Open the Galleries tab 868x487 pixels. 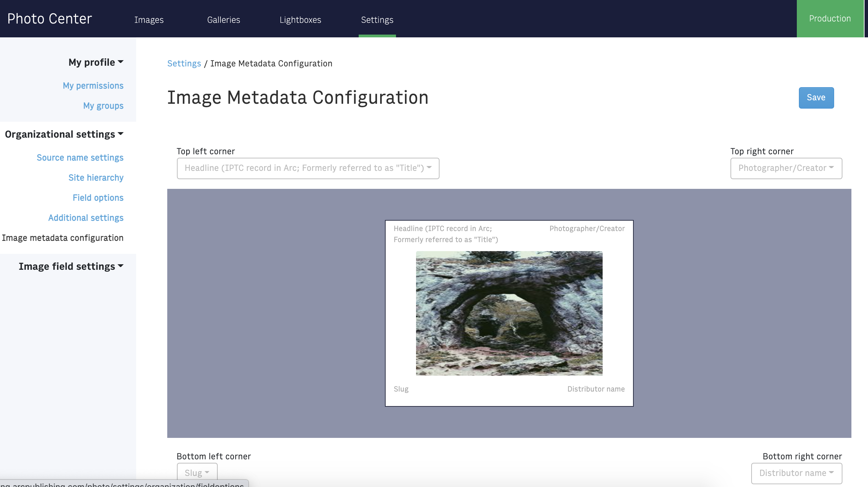224,20
